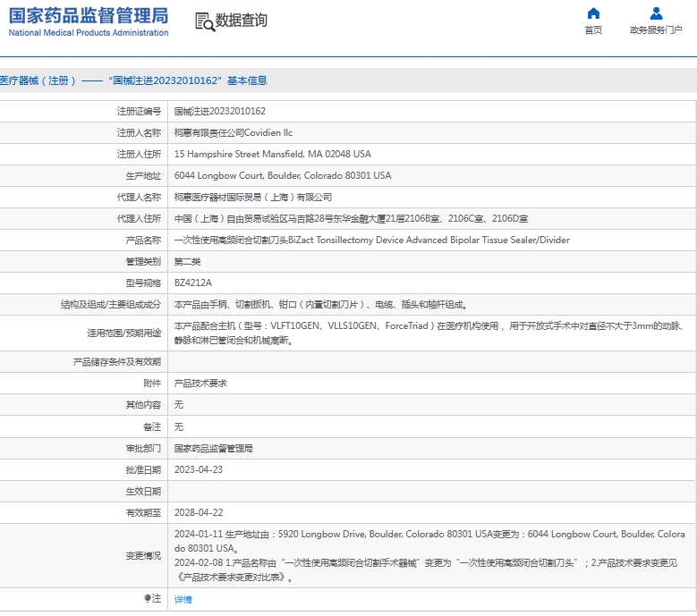Click the 代理人住所 row label
Viewport: 697px width, 616px height.
click(x=139, y=218)
